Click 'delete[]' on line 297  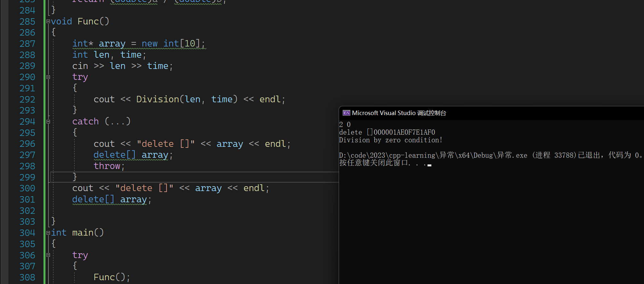point(115,155)
